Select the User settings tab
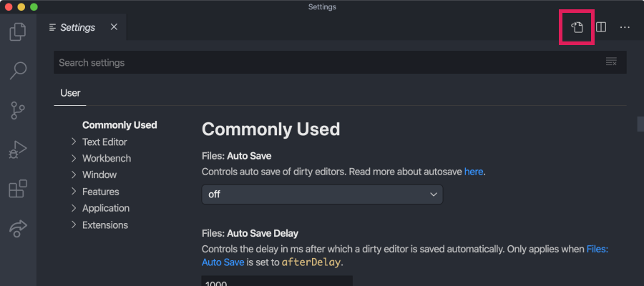Viewport: 644px width, 286px height. (x=70, y=93)
